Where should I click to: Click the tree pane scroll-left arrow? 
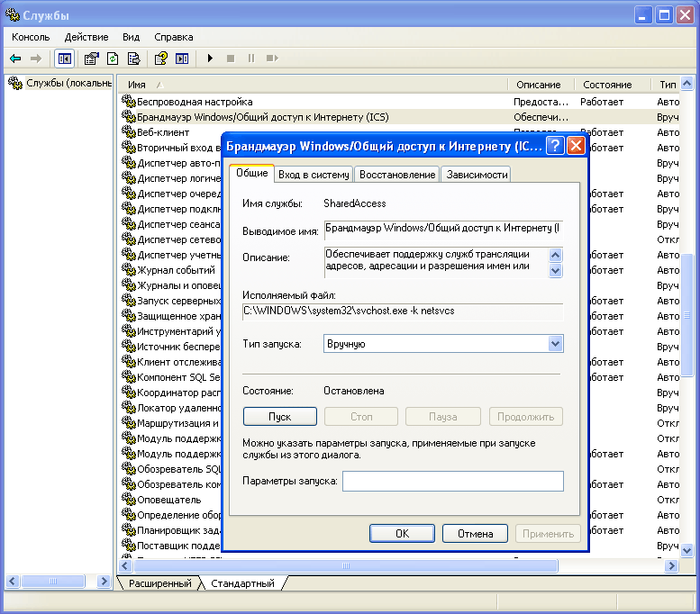coord(12,581)
